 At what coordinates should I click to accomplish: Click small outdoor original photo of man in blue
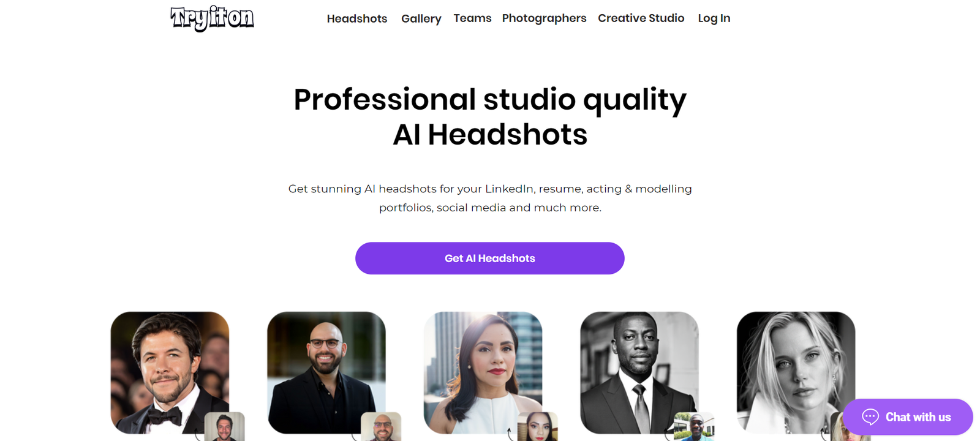(x=694, y=427)
